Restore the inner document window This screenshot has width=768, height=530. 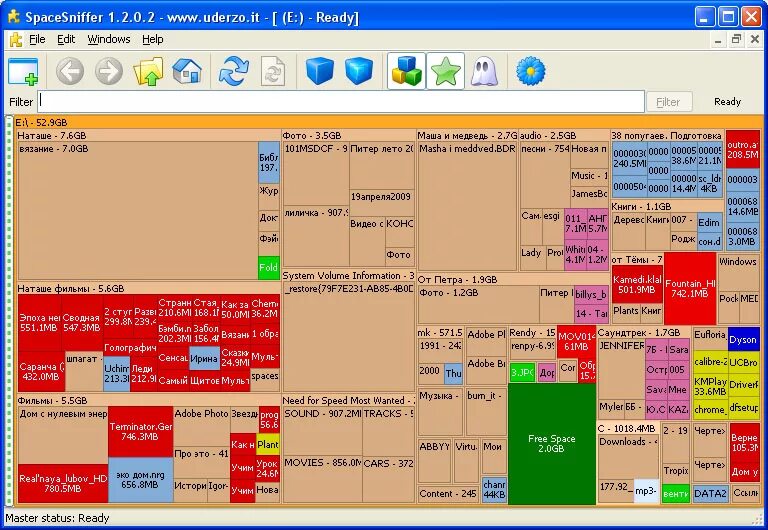tap(736, 39)
